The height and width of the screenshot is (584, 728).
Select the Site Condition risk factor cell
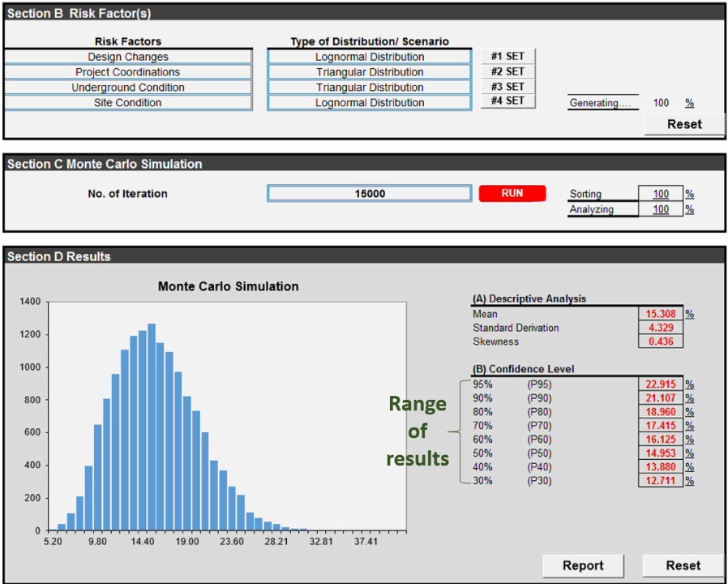pyautogui.click(x=128, y=103)
